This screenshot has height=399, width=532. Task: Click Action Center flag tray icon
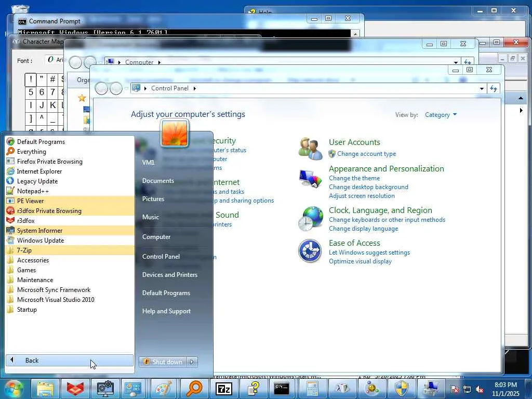coord(455,390)
